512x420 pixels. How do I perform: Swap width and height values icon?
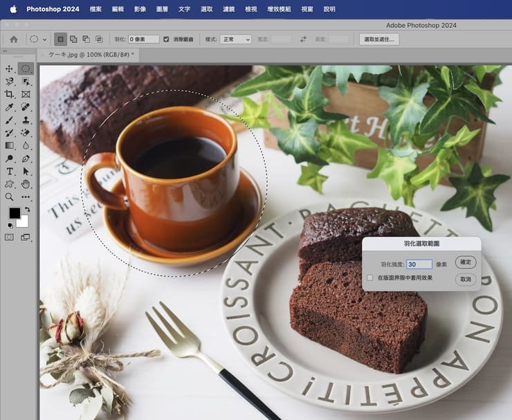[x=303, y=39]
